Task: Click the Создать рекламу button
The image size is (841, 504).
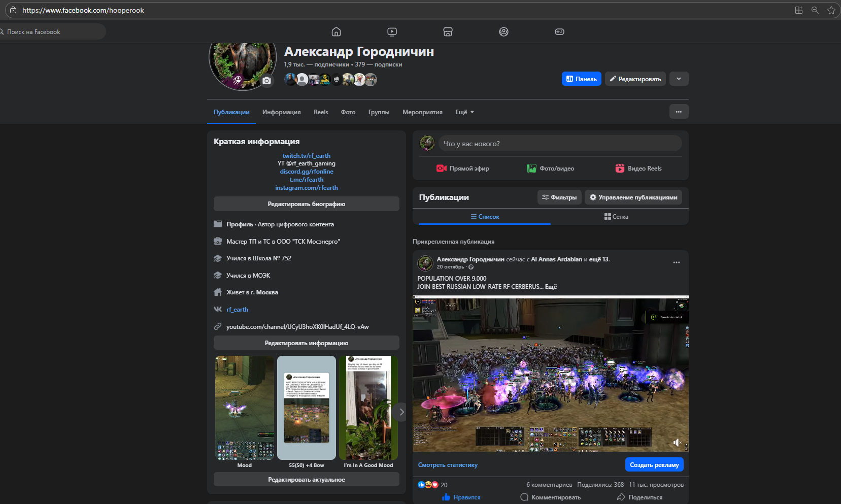Action: pos(654,465)
